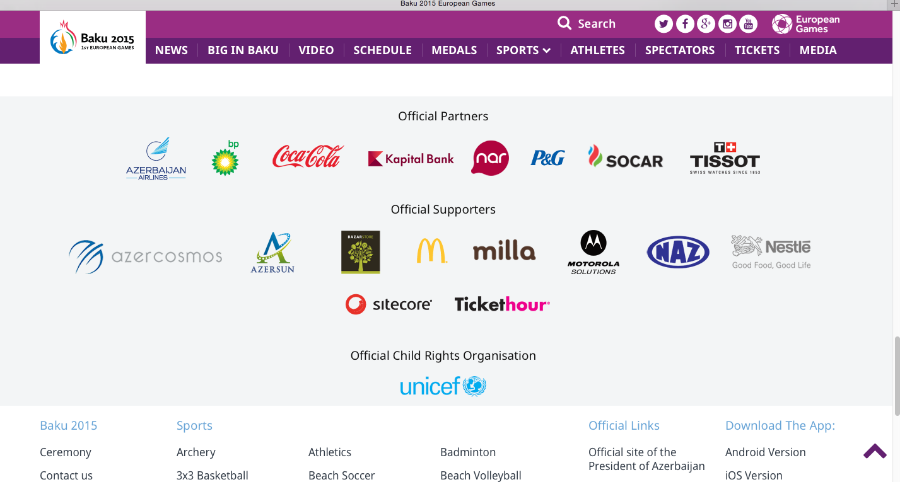This screenshot has width=900, height=482.
Task: Click the unicef logo
Action: pyautogui.click(x=443, y=386)
